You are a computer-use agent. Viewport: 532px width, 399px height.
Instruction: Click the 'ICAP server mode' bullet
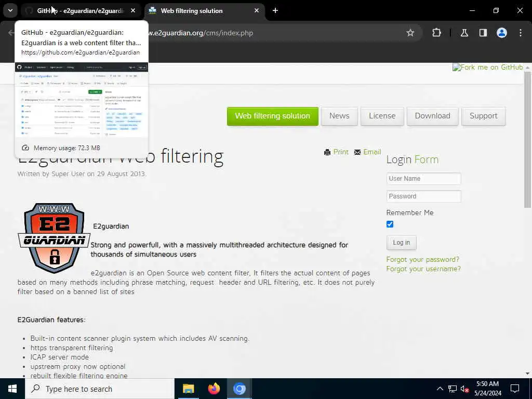[x=60, y=357]
